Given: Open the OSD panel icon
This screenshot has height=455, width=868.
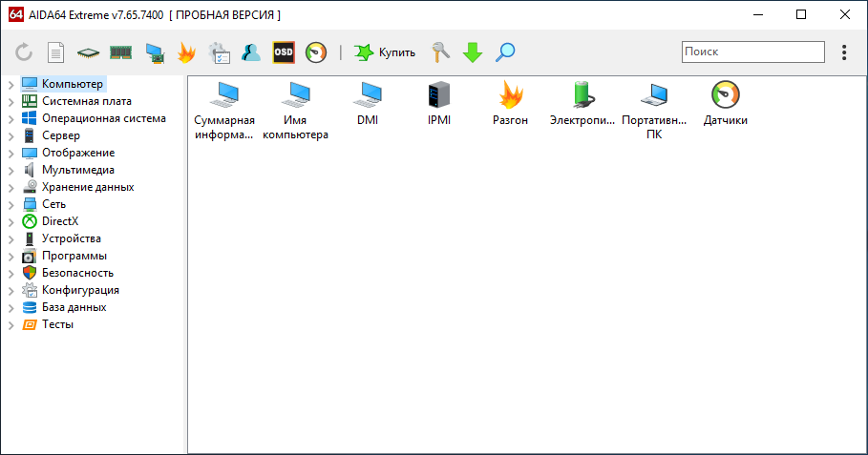Looking at the screenshot, I should tap(284, 52).
